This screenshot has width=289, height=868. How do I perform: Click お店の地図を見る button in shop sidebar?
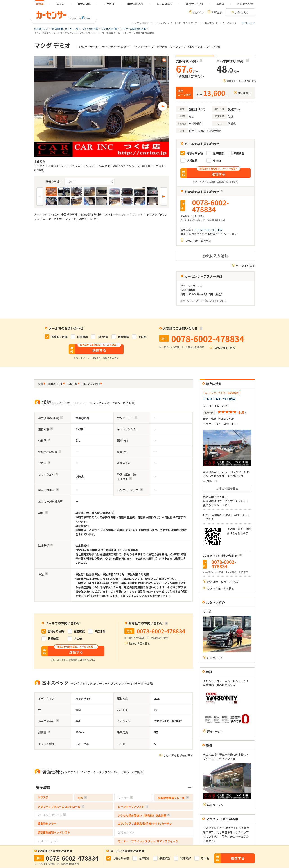pyautogui.click(x=227, y=488)
